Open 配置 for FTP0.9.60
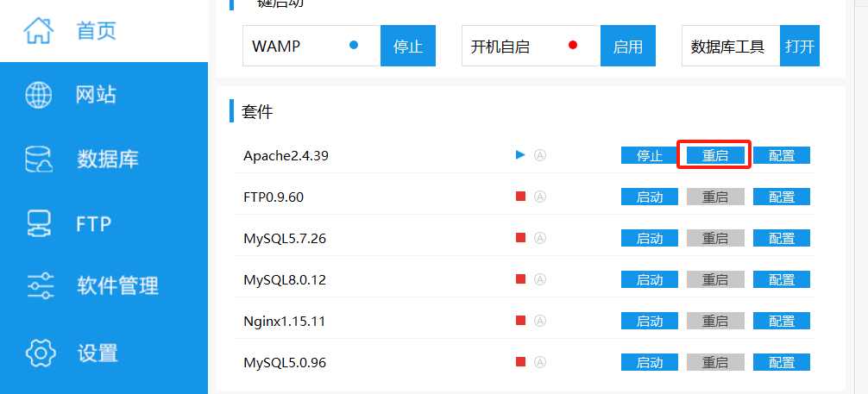The image size is (868, 394). (782, 197)
